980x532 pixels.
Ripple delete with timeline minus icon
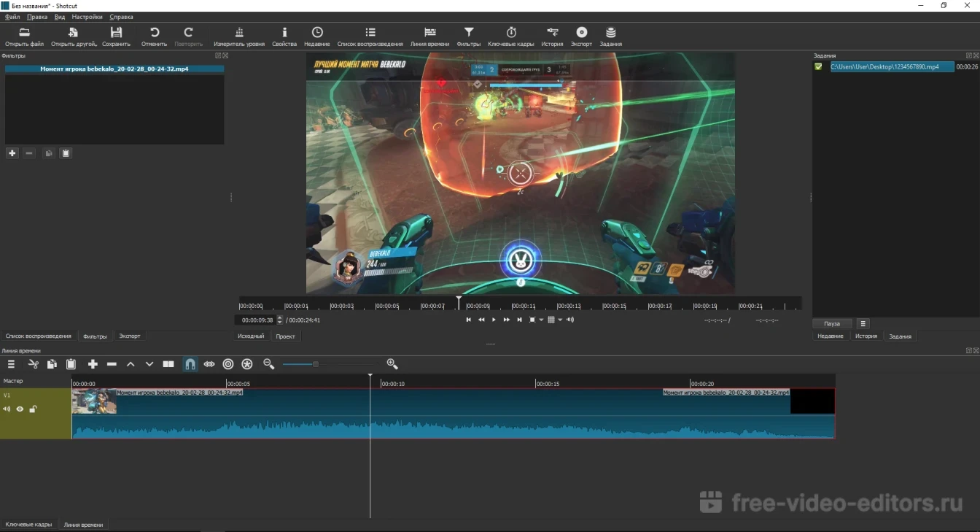tap(112, 364)
